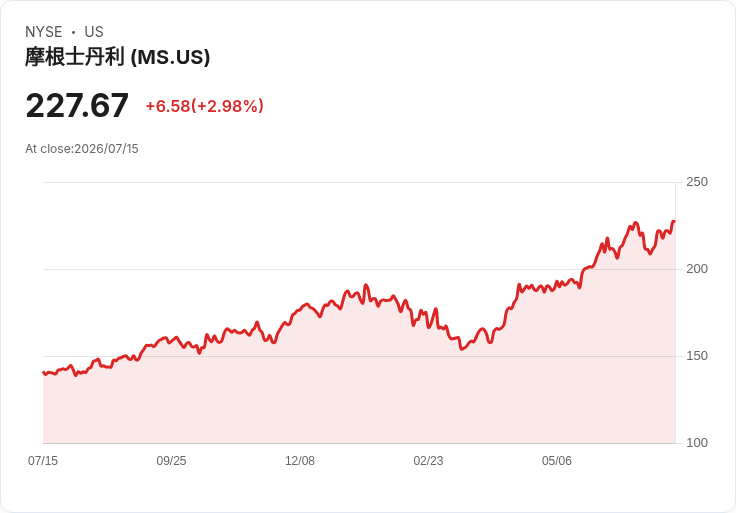Viewport: 736px width, 513px height.
Task: Click the 200 horizontal gridline
Action: click(359, 269)
